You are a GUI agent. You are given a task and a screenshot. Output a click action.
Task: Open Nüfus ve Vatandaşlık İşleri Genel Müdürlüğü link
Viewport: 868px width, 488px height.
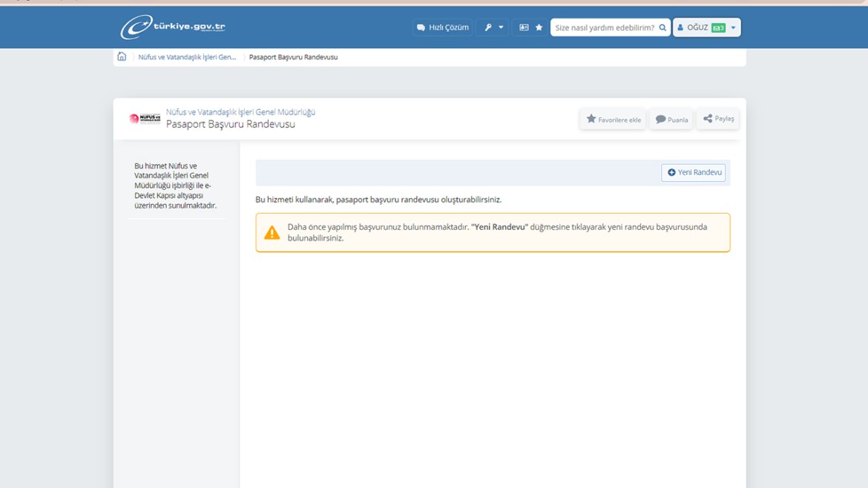pyautogui.click(x=240, y=112)
